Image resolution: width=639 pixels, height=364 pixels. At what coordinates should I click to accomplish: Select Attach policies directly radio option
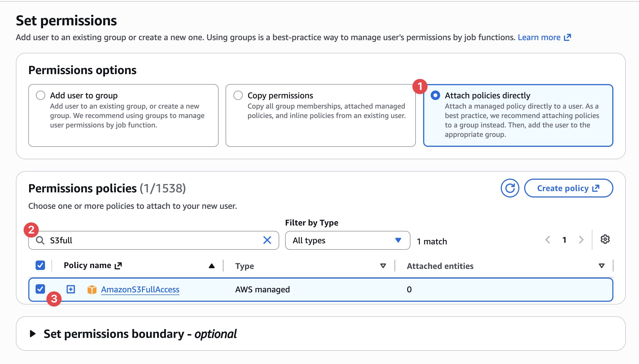click(x=435, y=95)
